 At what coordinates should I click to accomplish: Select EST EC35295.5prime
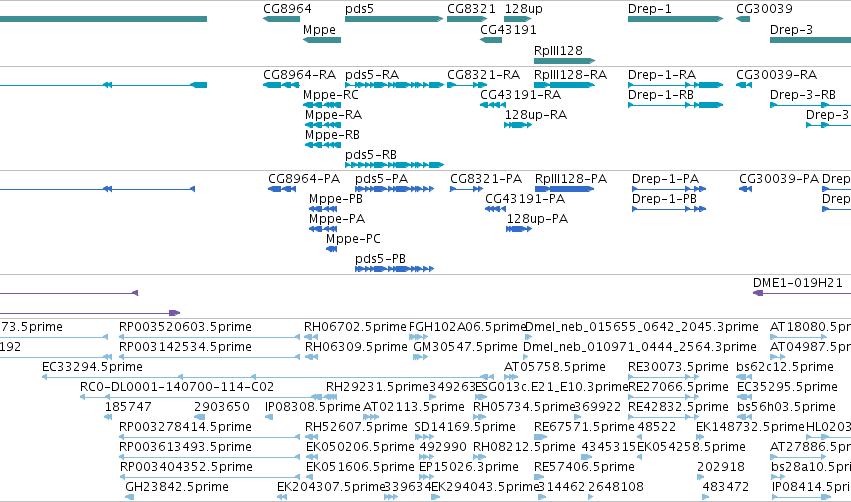(744, 397)
